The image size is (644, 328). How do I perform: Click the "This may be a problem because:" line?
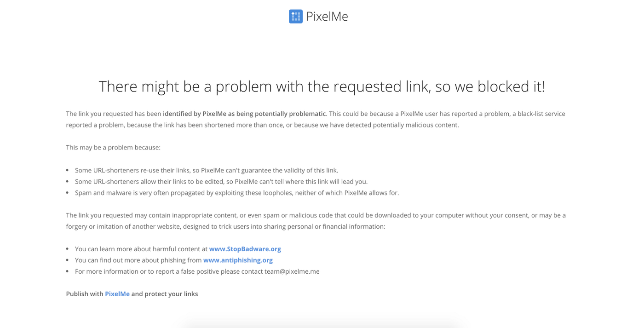pos(113,148)
